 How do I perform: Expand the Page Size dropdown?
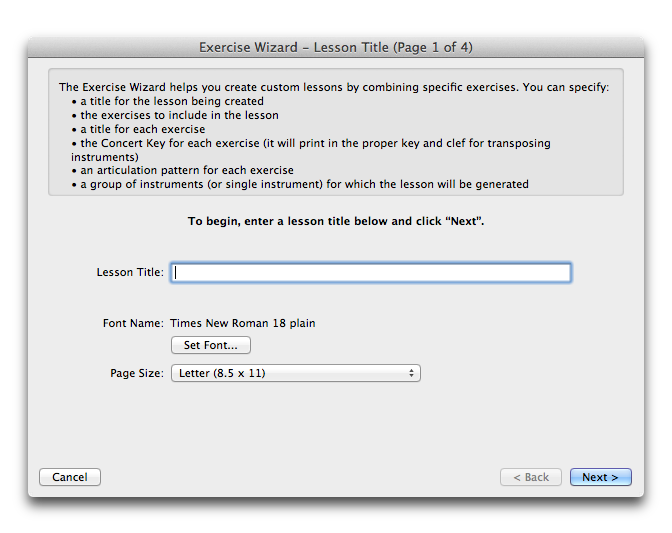tap(296, 373)
